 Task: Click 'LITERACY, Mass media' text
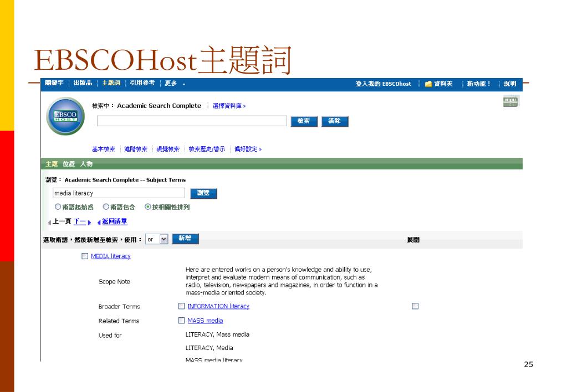tap(217, 334)
